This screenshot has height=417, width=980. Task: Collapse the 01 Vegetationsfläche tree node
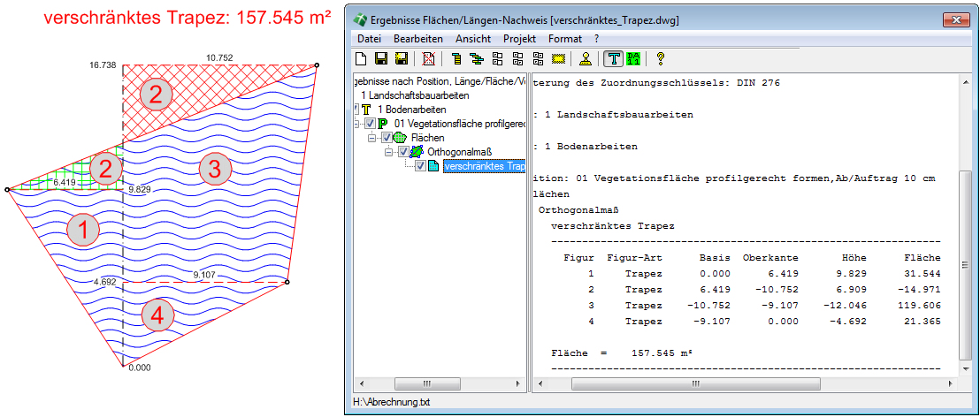[x=356, y=124]
